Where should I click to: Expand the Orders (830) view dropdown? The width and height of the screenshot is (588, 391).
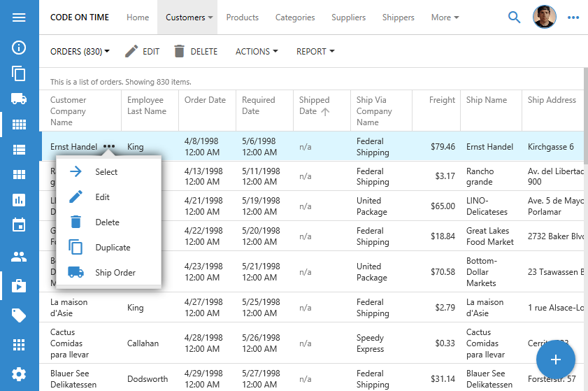point(80,52)
